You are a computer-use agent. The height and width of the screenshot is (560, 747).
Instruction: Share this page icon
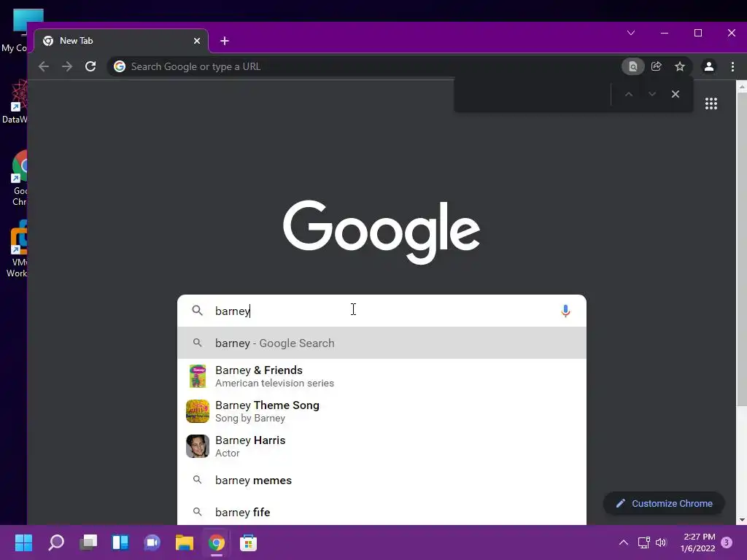click(657, 66)
